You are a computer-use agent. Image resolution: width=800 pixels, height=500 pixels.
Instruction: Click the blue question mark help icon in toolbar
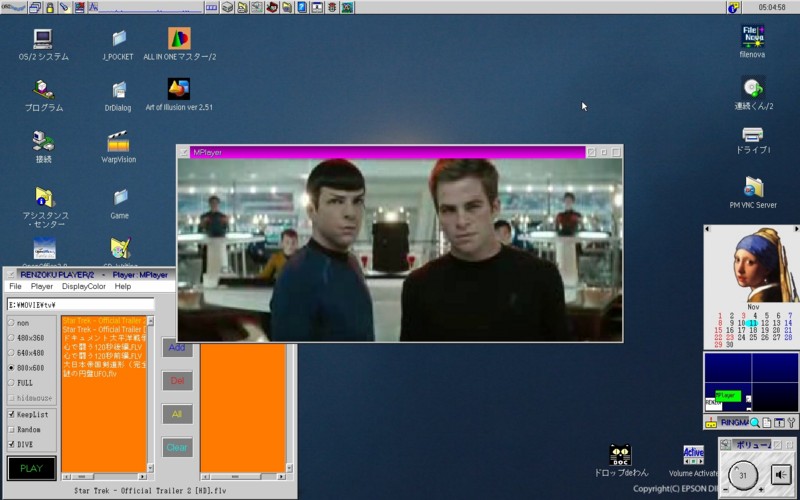(x=302, y=7)
